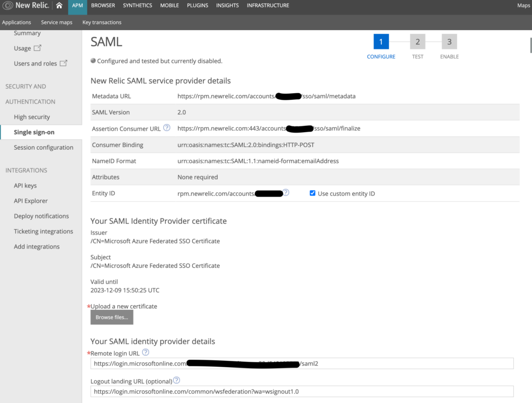Open High security settings
The width and height of the screenshot is (532, 403).
[x=32, y=117]
